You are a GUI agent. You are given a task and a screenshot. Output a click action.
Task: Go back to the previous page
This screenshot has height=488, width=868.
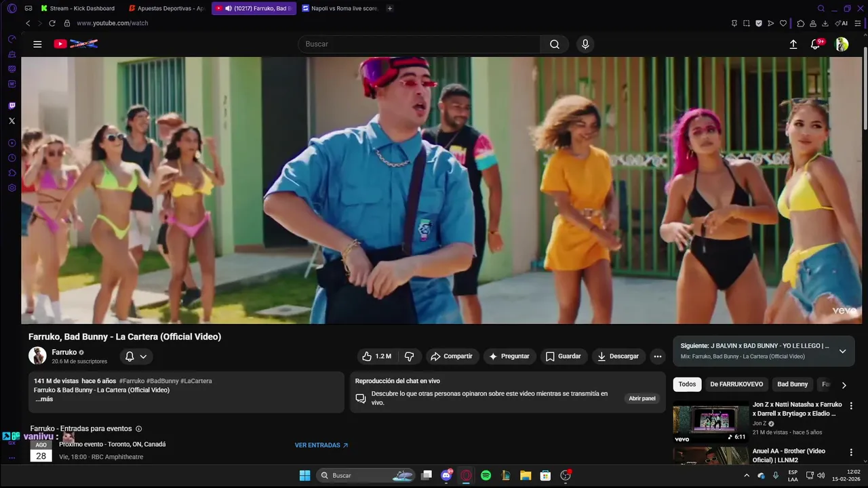[28, 23]
